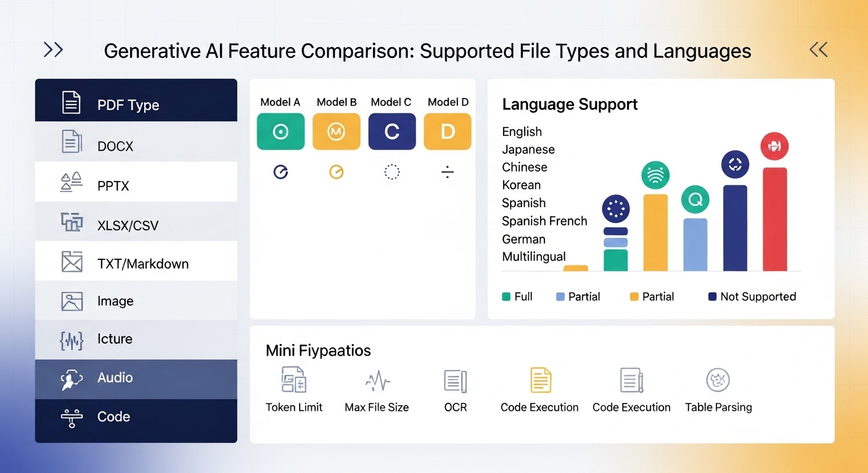
Task: Click the navy Model C tile
Action: coord(392,131)
